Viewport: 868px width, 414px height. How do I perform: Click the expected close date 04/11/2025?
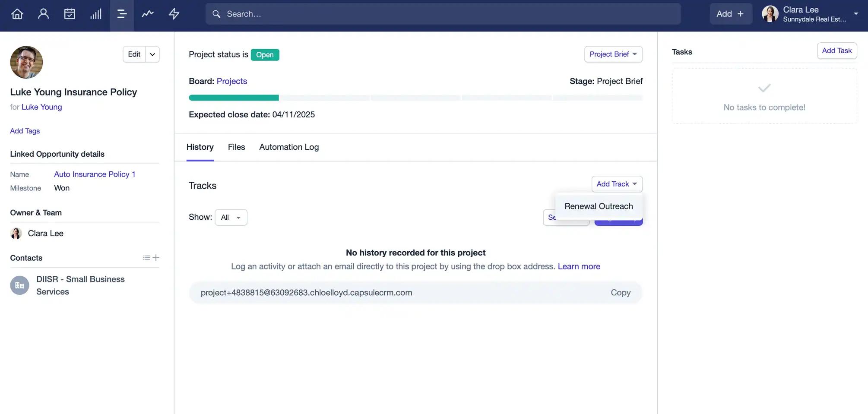point(293,115)
